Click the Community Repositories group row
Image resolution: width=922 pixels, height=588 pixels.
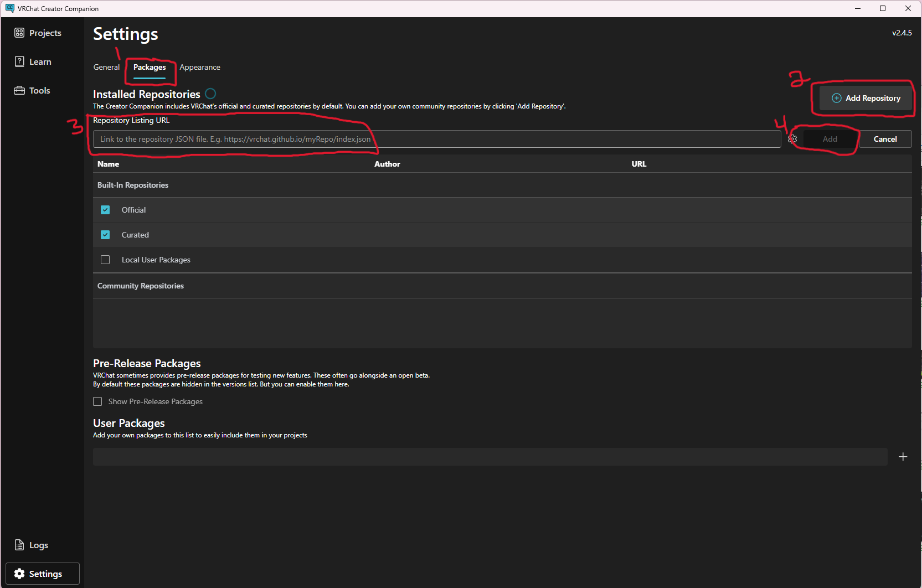tap(502, 286)
